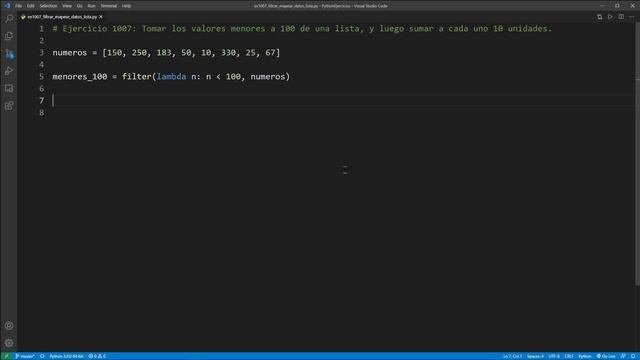
Task: Open the Run and Debug view
Action: click(x=9, y=71)
